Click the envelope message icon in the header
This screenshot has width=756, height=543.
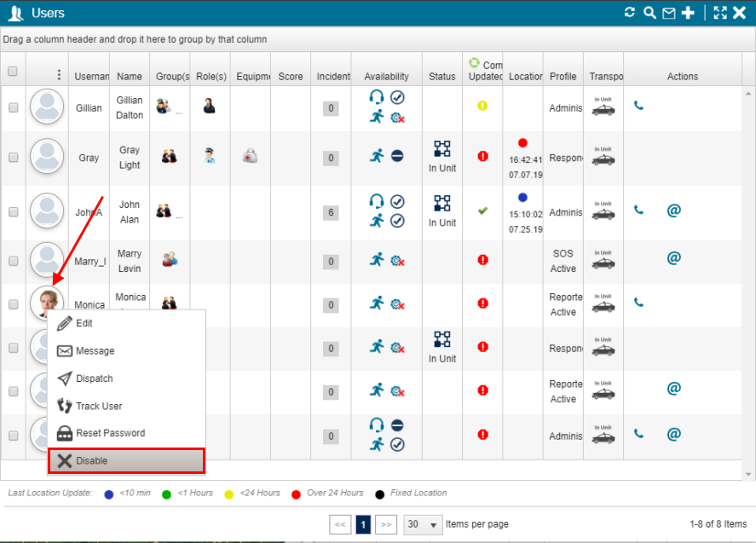pyautogui.click(x=668, y=13)
